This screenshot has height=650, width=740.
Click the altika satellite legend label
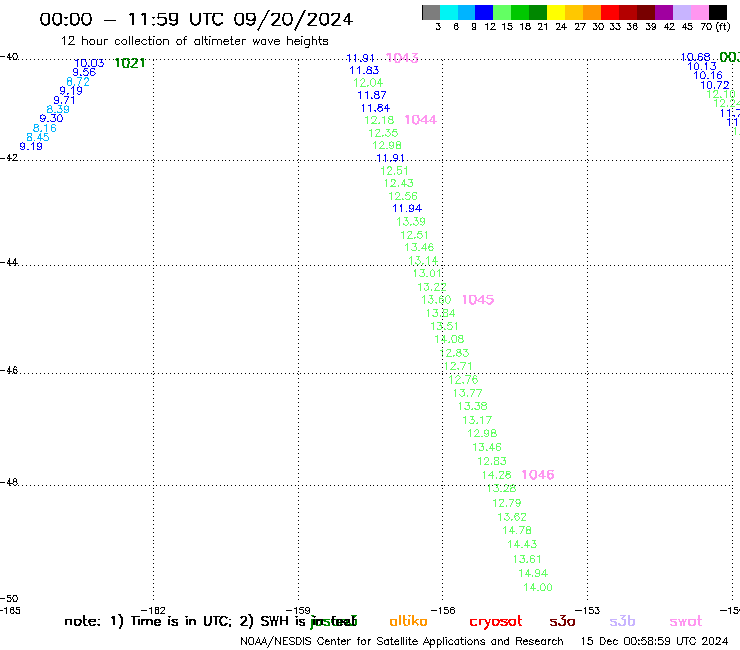pos(409,621)
